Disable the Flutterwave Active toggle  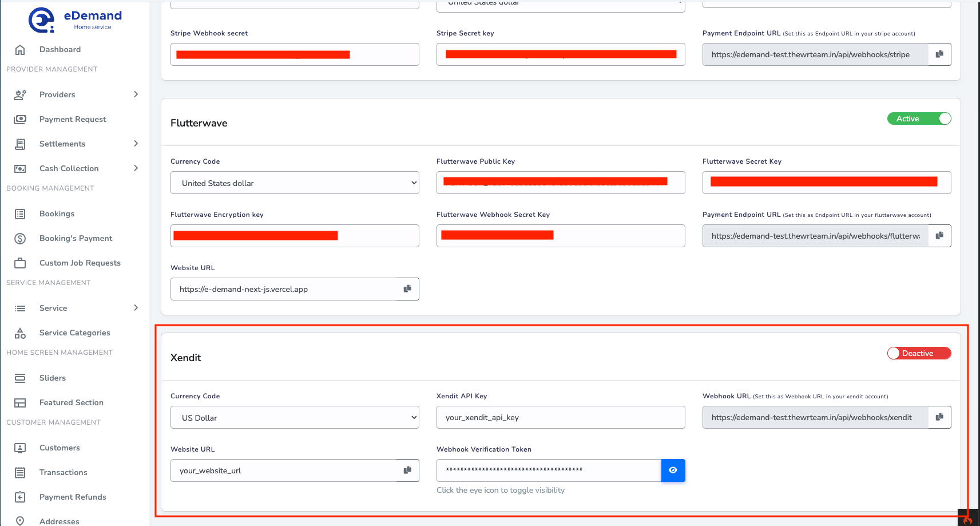(919, 118)
